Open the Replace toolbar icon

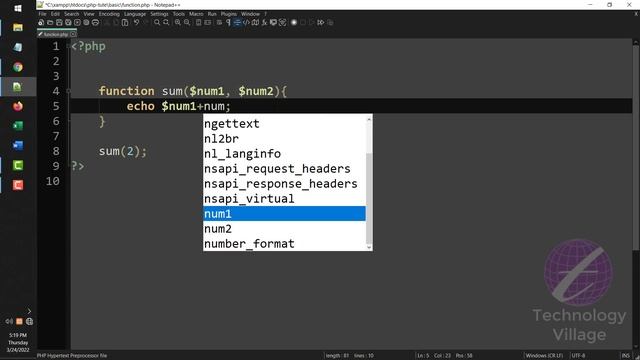click(166, 22)
